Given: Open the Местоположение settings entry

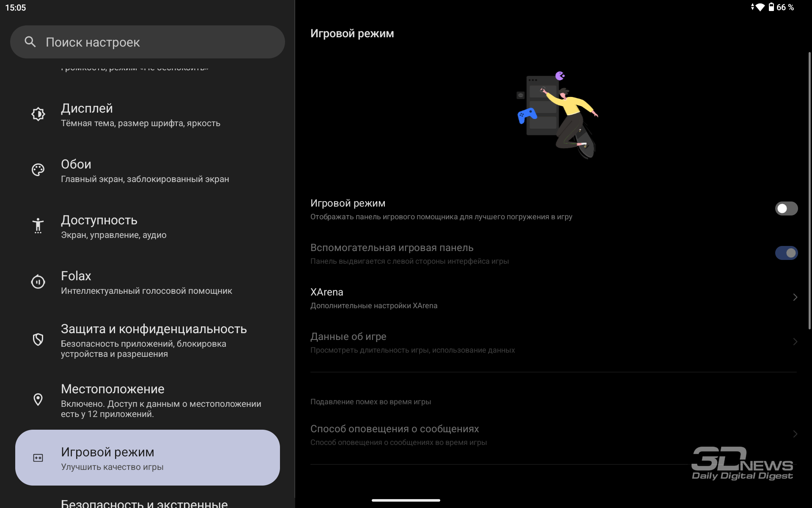Looking at the screenshot, I should click(x=148, y=400).
